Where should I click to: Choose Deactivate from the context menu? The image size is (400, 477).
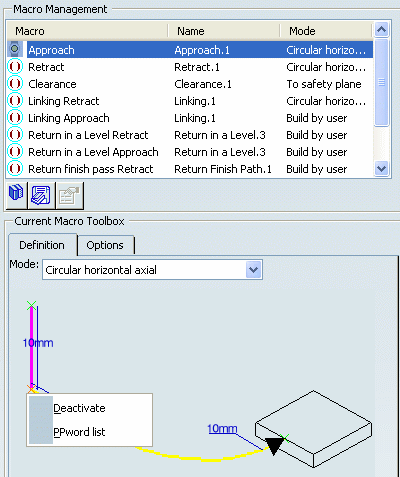tap(79, 408)
